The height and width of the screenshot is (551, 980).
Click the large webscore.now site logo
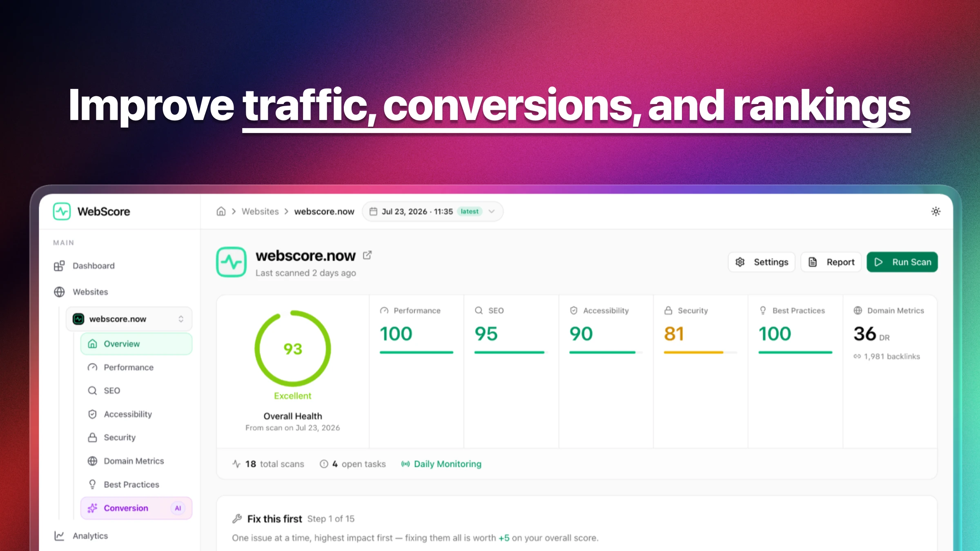[231, 262]
